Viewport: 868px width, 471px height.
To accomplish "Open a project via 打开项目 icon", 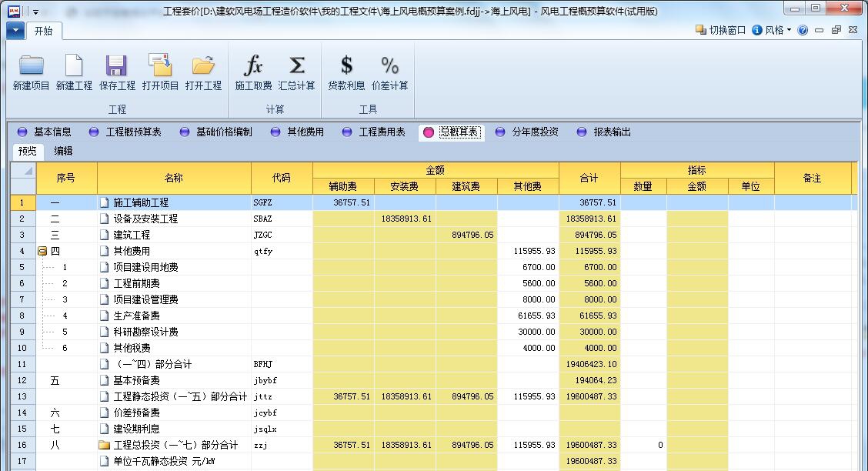I will click(x=160, y=66).
